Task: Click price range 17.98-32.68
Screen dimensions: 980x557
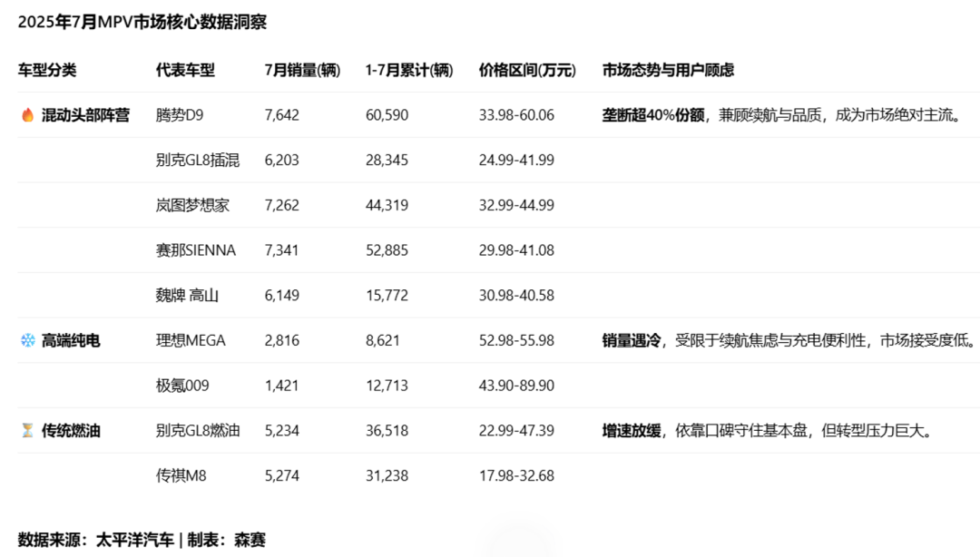Action: tap(517, 475)
